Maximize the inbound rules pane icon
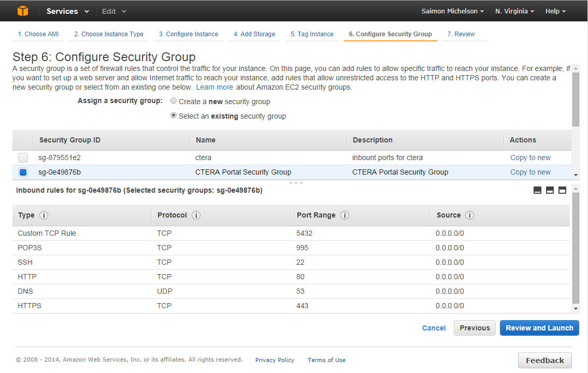 562,190
